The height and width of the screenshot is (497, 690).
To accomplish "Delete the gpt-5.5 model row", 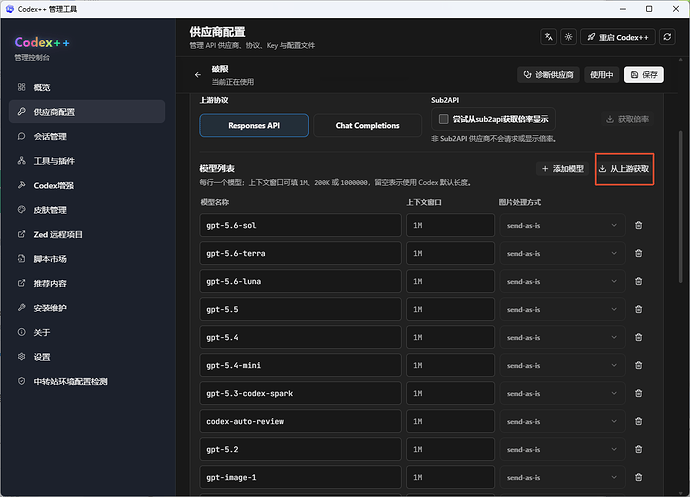I will 639,309.
